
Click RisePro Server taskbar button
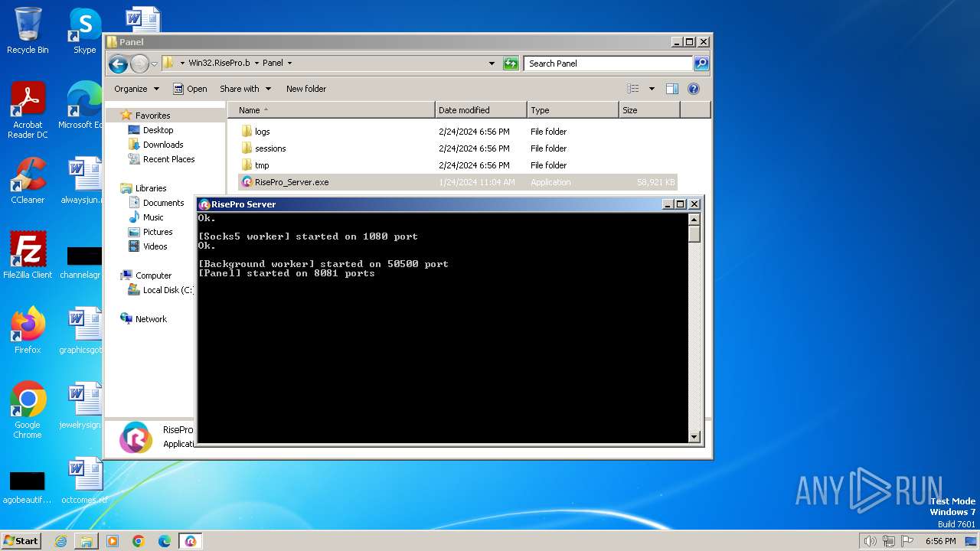[191, 541]
